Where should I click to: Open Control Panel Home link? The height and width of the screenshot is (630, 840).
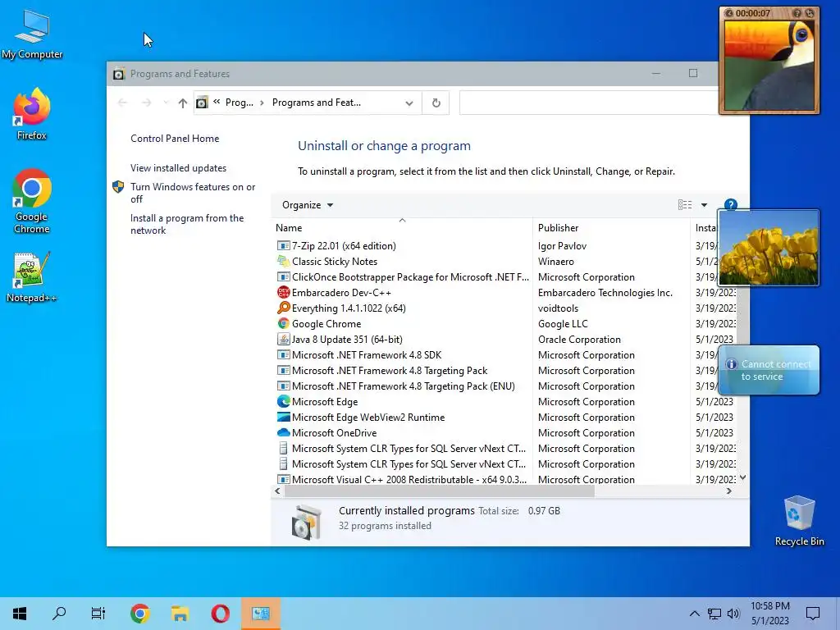[175, 138]
